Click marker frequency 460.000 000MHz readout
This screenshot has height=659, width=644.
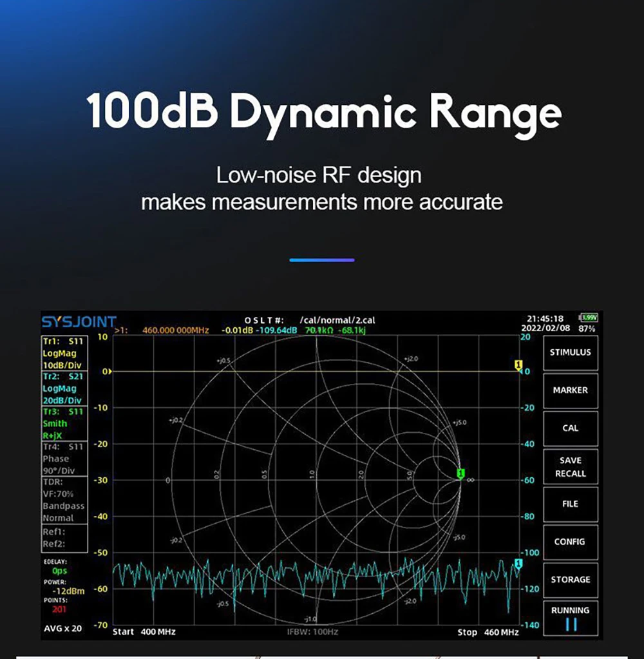pos(176,330)
